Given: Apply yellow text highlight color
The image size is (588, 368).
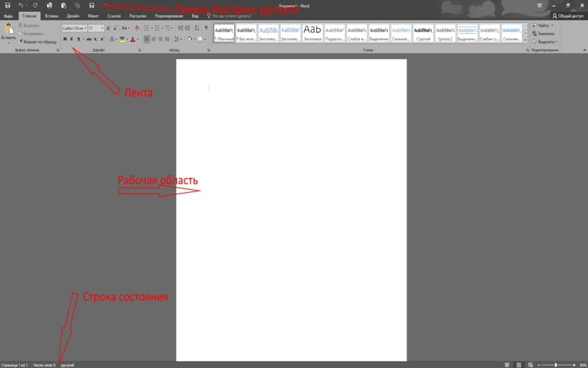Looking at the screenshot, I should 122,39.
